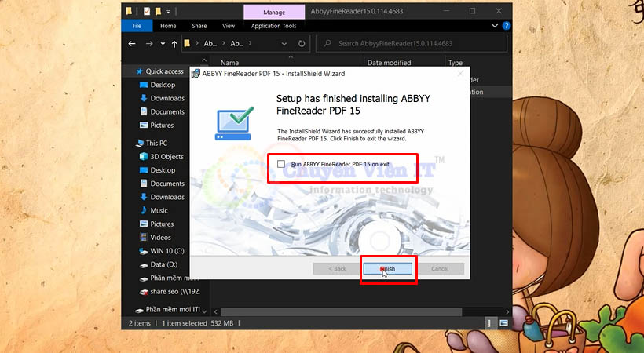
Task: Switch to details view layout
Action: pyautogui.click(x=489, y=323)
